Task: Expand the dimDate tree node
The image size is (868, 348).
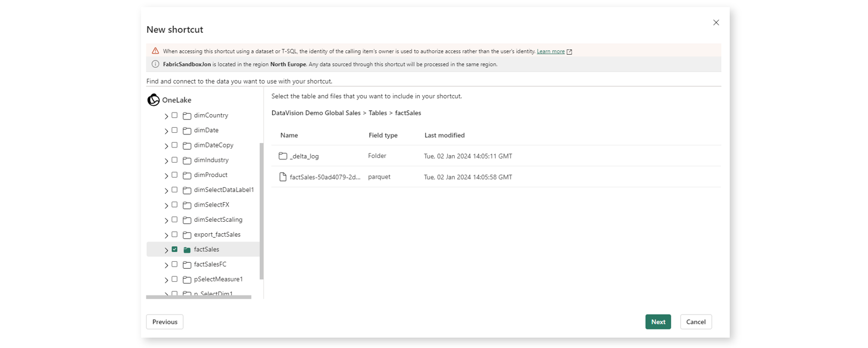Action: [x=166, y=131]
